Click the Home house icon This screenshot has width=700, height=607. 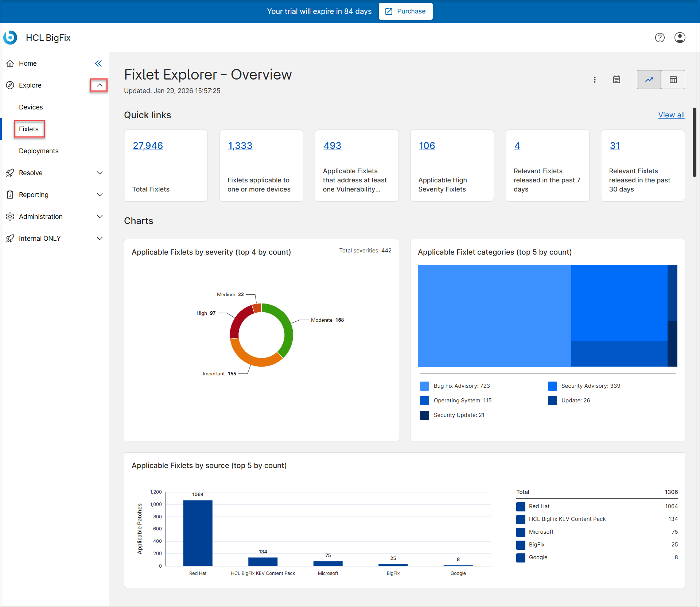(10, 63)
